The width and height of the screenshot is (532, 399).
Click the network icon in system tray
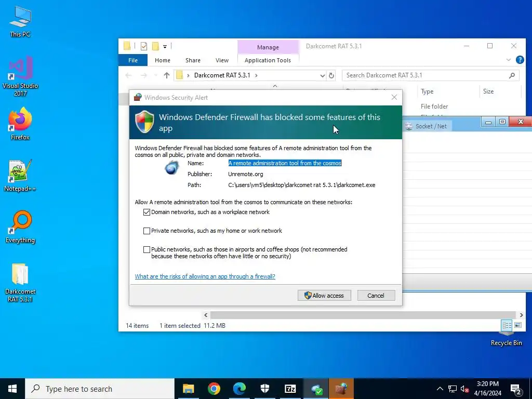pyautogui.click(x=453, y=389)
